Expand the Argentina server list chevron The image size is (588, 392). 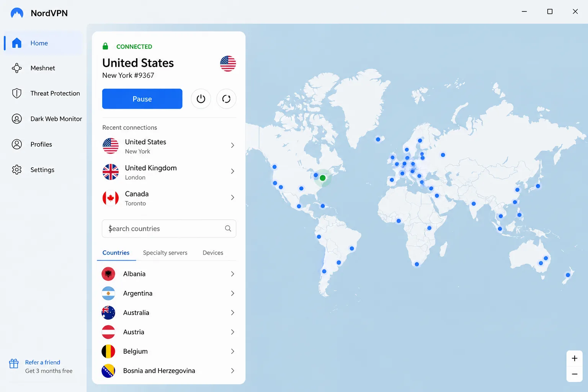[x=232, y=293]
